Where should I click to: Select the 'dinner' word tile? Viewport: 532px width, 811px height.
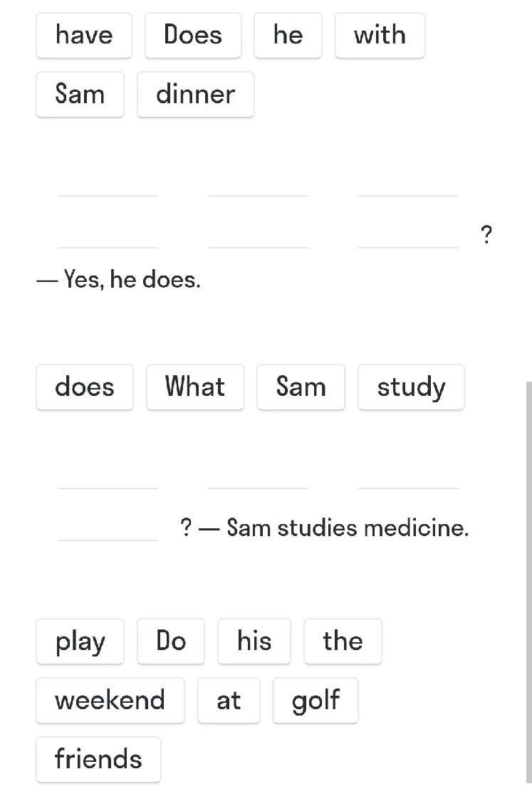coord(196,95)
